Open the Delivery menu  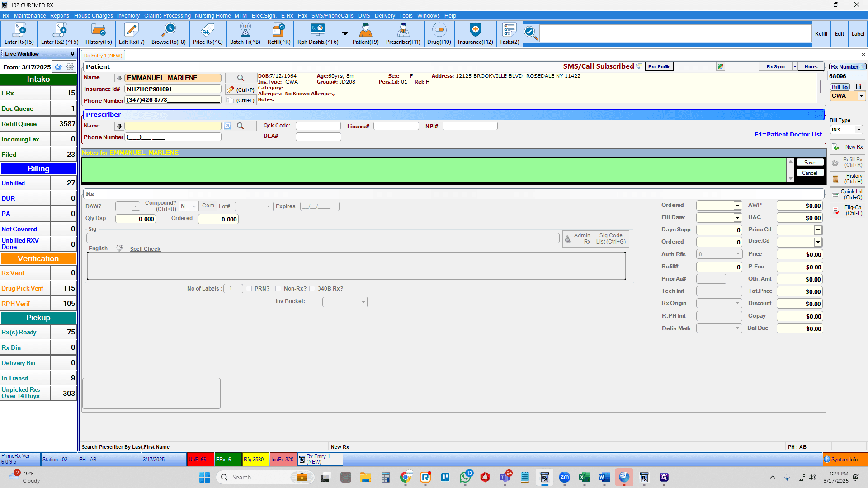[x=385, y=16]
